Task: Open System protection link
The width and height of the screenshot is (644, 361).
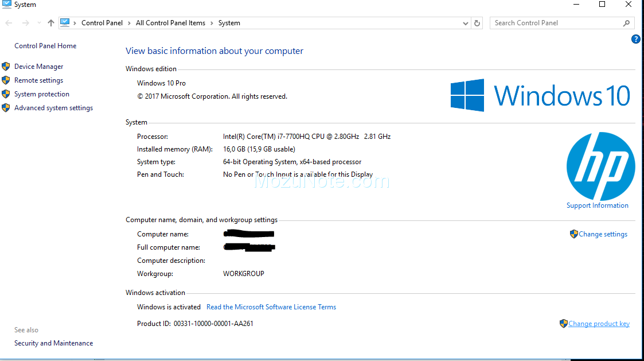Action: click(41, 94)
